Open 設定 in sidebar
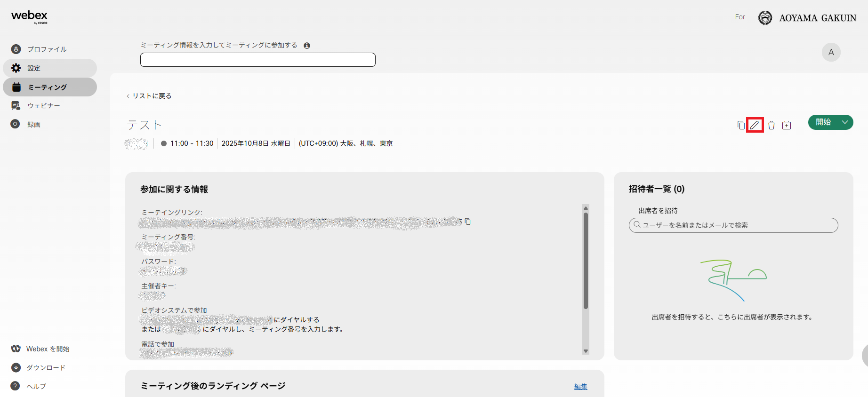Viewport: 868px width, 397px height. [34, 68]
